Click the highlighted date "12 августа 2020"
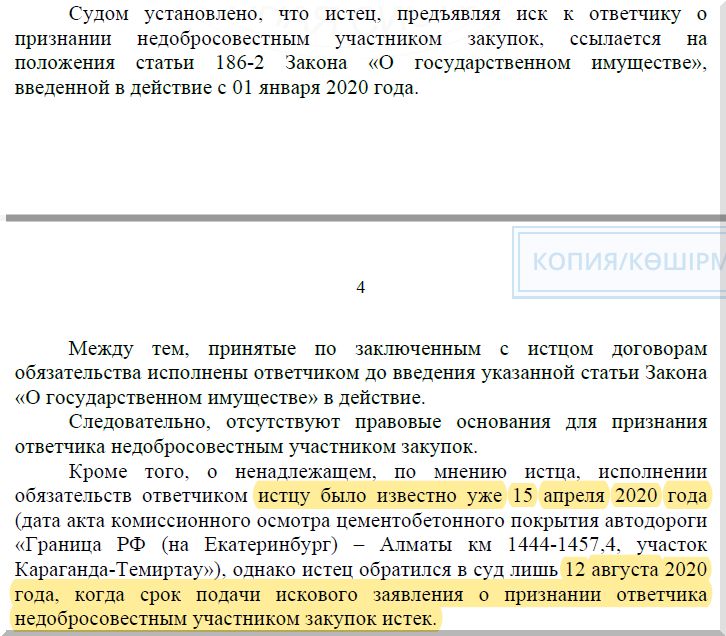The width and height of the screenshot is (726, 636). pos(636,569)
